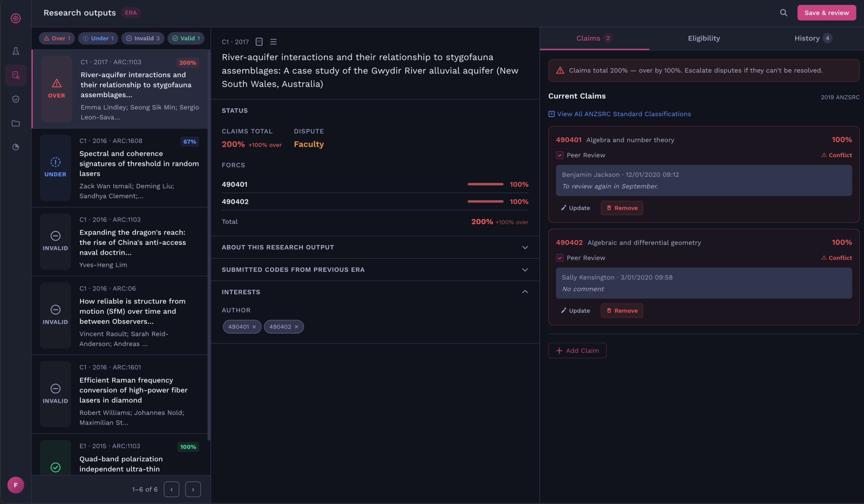Click the Save & review button

[826, 13]
